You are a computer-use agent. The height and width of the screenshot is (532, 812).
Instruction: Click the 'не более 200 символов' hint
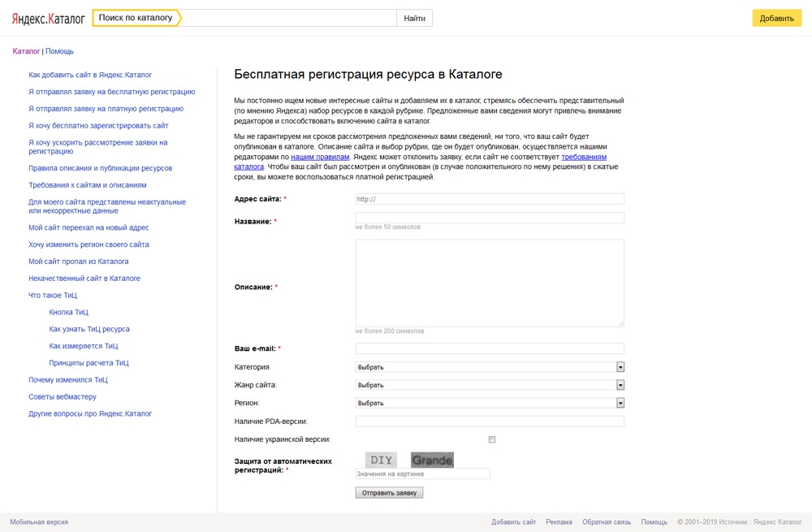390,331
